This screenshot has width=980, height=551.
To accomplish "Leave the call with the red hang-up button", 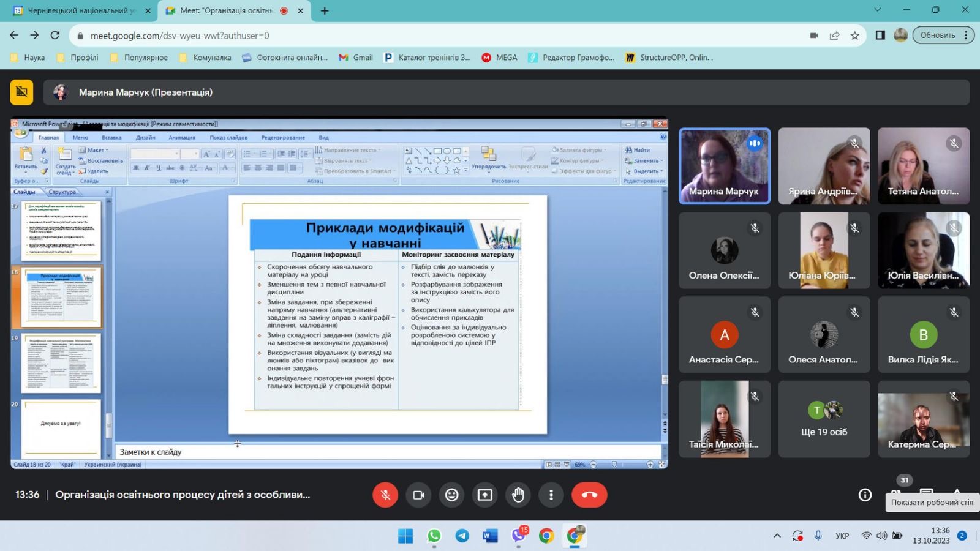I will pyautogui.click(x=589, y=495).
